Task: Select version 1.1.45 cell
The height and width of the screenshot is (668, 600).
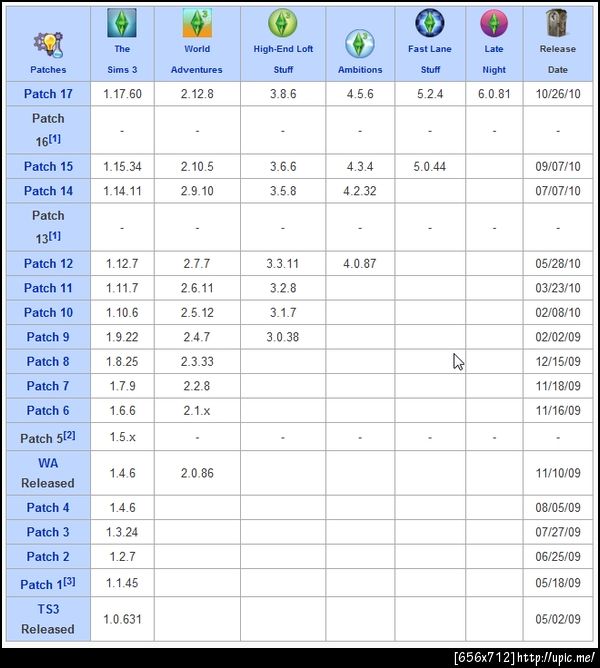Action: click(122, 583)
